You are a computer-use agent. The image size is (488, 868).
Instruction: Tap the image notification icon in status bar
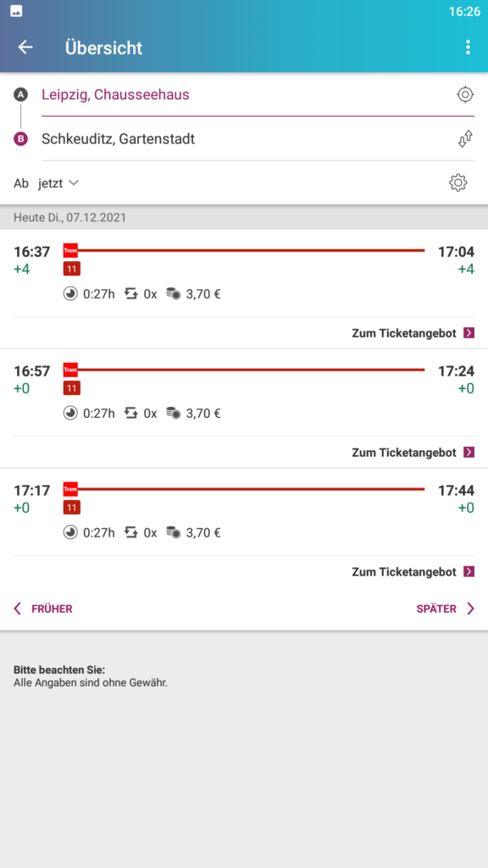(16, 11)
